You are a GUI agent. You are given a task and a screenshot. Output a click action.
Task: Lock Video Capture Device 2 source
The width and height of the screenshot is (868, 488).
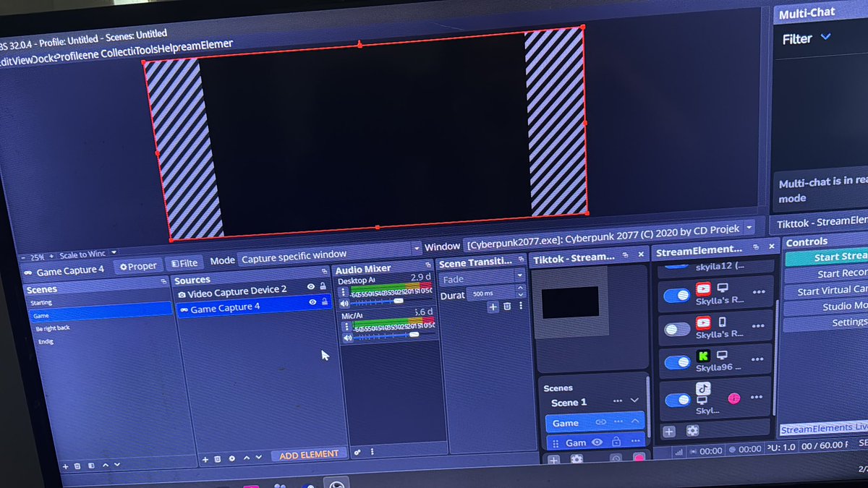pyautogui.click(x=323, y=286)
